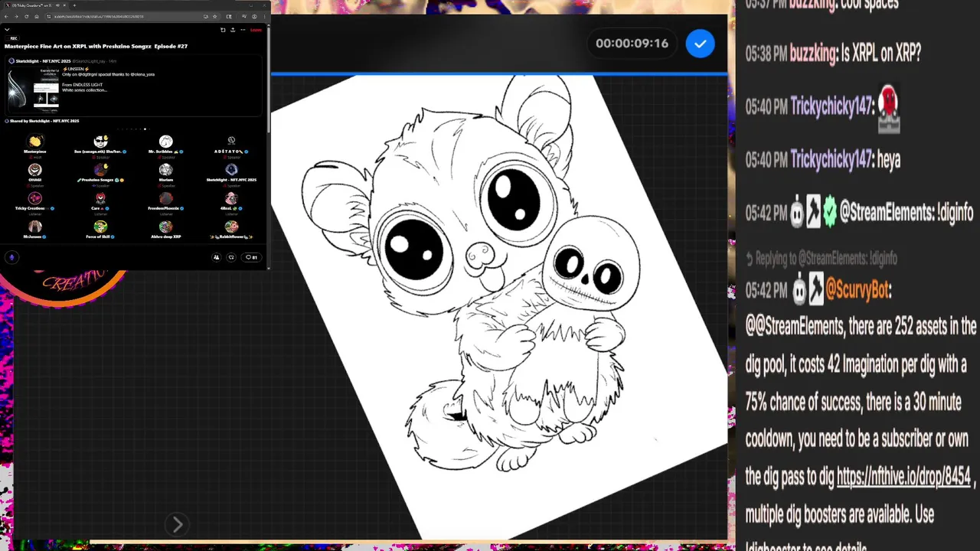Viewport: 980px width, 551px height.
Task: Open the Space reactions heart icon
Action: pos(231,257)
